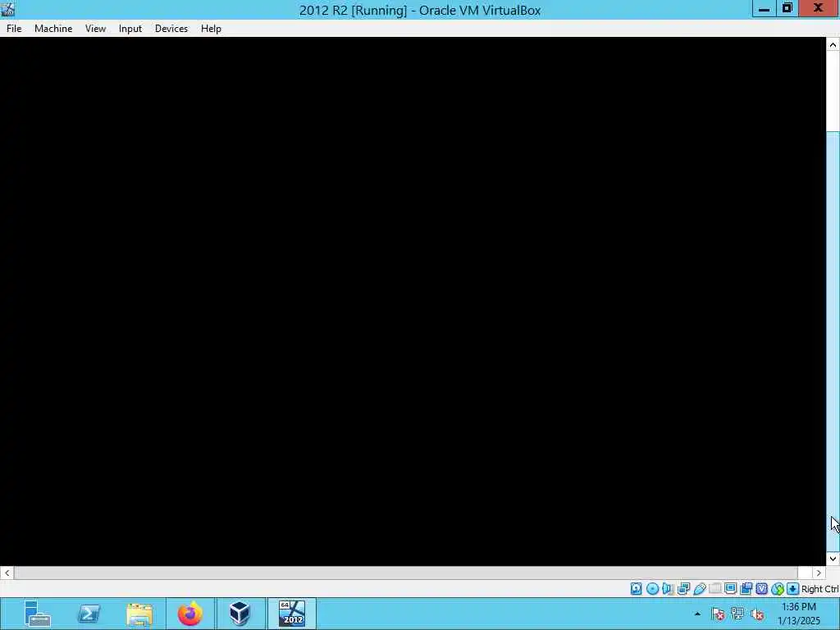
Task: Click the recording status indicator icon
Action: (746, 589)
